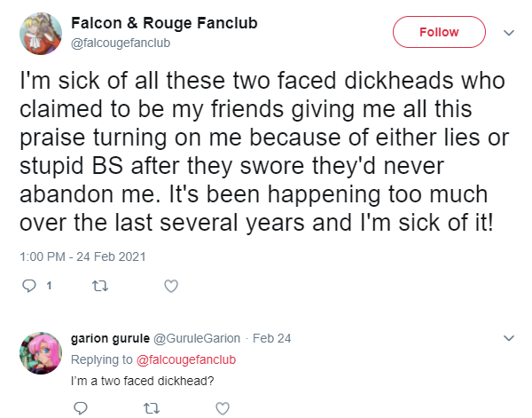Expand the chevron menu on garion gurule's reply
The height and width of the screenshot is (418, 532).
[509, 338]
